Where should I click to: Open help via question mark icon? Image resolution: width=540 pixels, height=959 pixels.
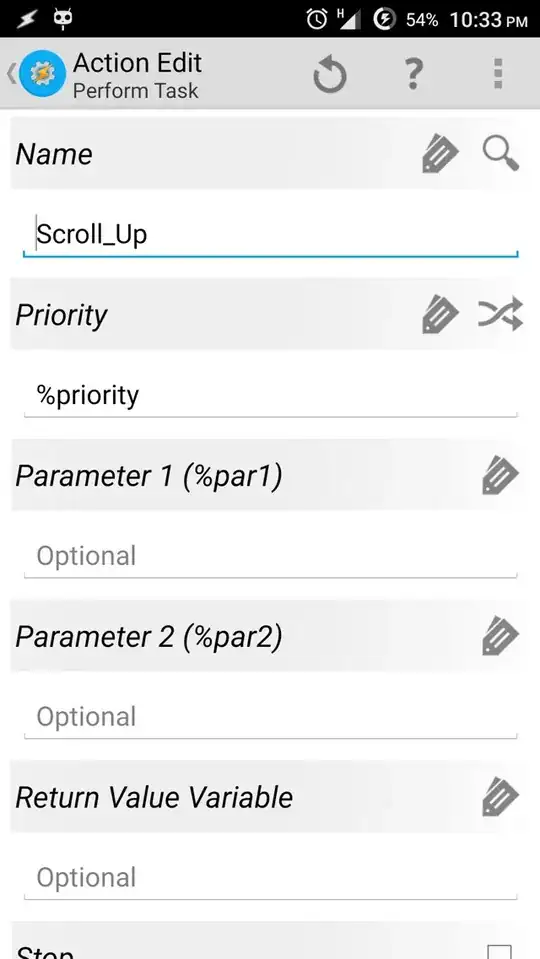(414, 74)
